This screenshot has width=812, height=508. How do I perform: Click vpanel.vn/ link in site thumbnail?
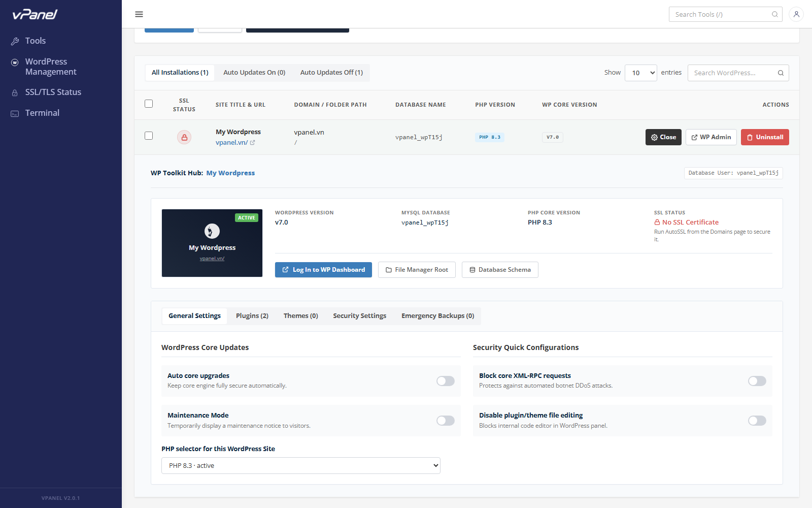(212, 259)
